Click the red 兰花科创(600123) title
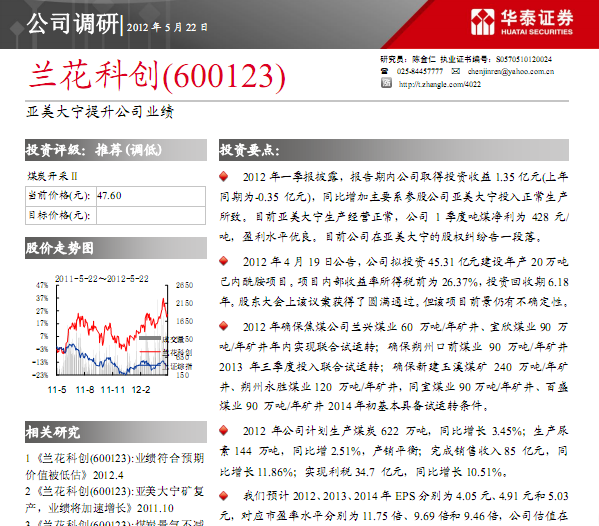 157,76
